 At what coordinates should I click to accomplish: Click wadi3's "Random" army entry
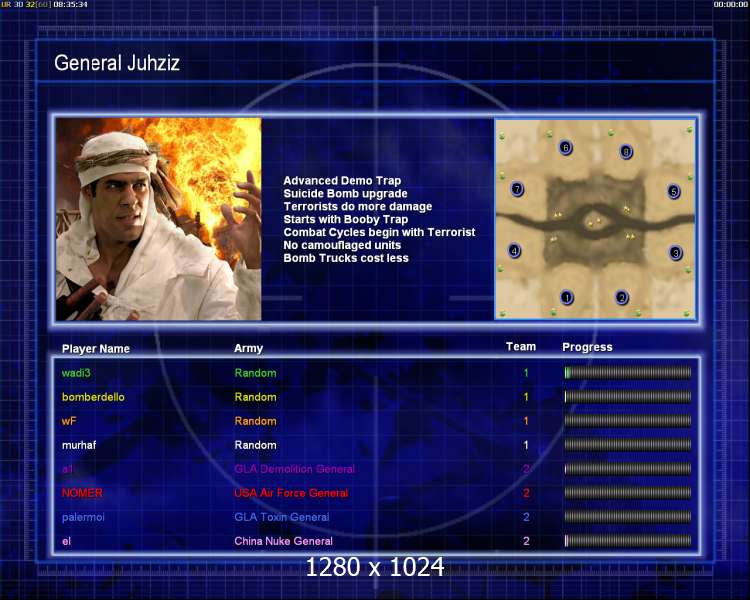point(255,373)
